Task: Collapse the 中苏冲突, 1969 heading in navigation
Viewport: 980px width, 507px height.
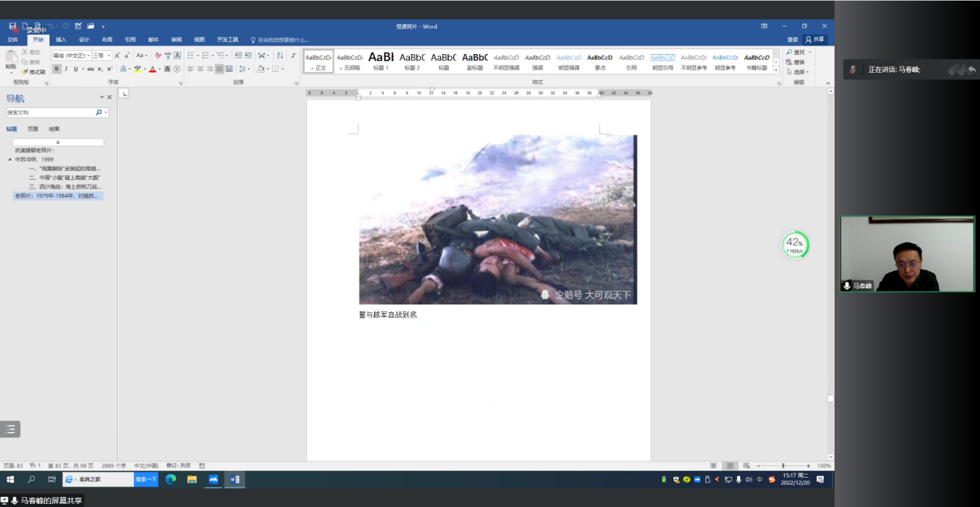Action: coord(10,159)
